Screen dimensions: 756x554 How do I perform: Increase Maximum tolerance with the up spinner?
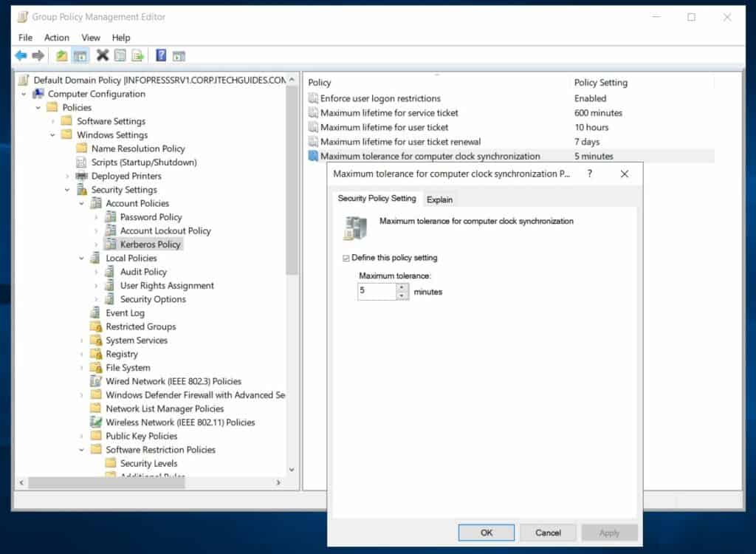[402, 287]
